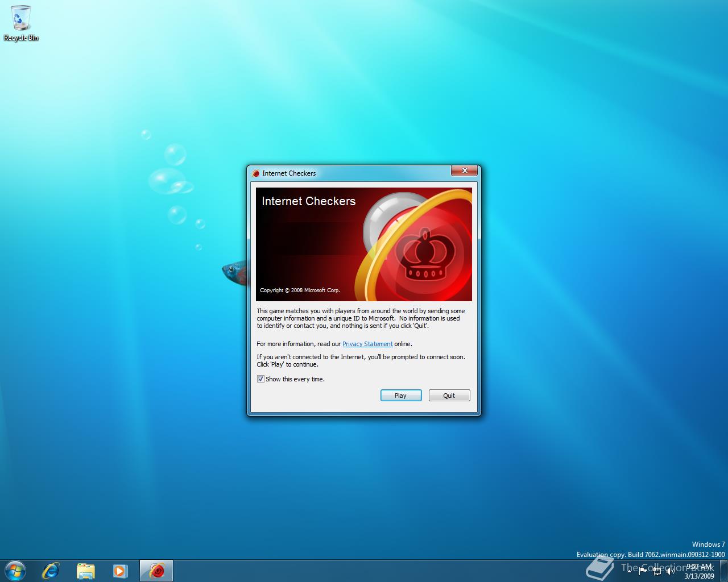
Task: Click the Quit button
Action: point(449,396)
